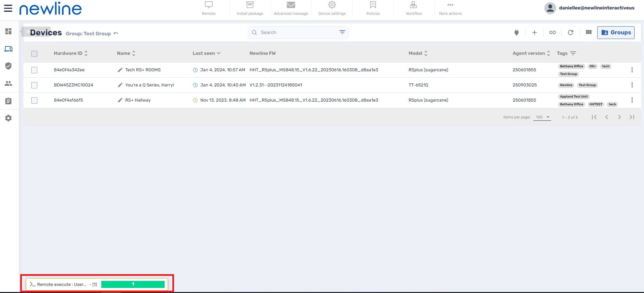The image size is (644, 293).
Task: Go to previous page
Action: tap(607, 117)
